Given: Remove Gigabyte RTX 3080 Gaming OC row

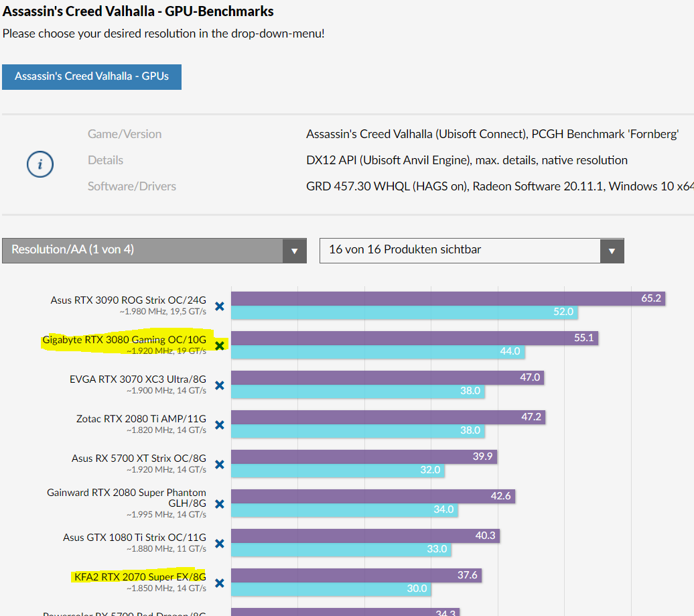Looking at the screenshot, I should click(x=220, y=345).
